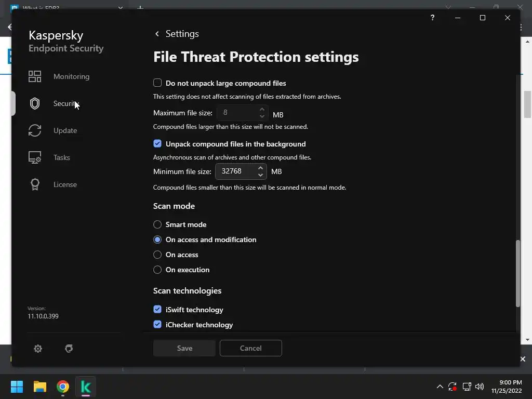Open the Tasks monitor icon
Image resolution: width=532 pixels, height=399 pixels.
[x=35, y=157]
